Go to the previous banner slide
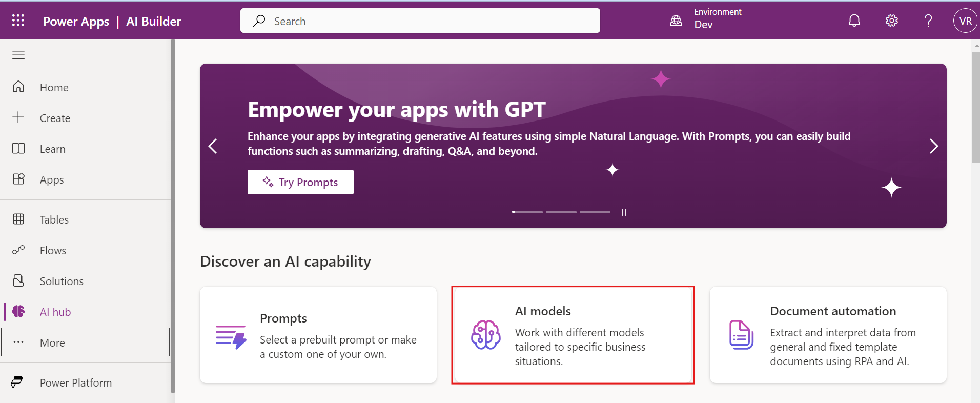The image size is (980, 403). pos(213,147)
